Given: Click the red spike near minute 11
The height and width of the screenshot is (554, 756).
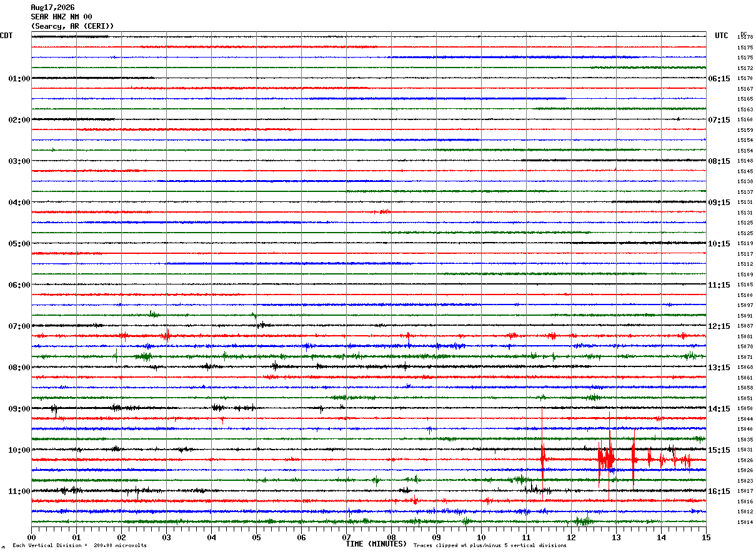Looking at the screenshot, I should click(x=542, y=460).
